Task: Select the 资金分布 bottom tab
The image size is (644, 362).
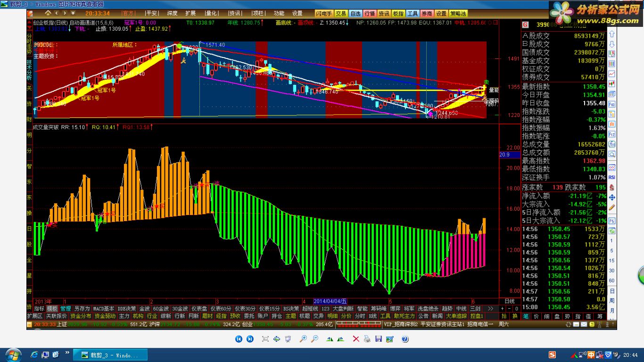Action: click(x=81, y=316)
